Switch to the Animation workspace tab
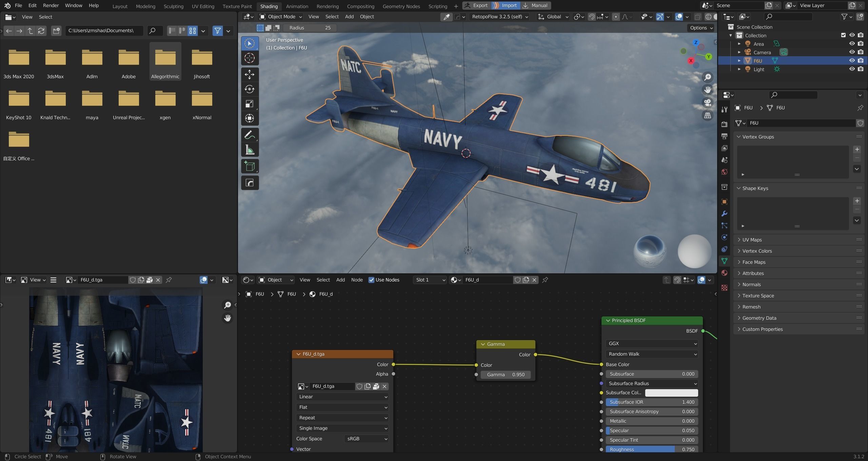 click(x=297, y=6)
